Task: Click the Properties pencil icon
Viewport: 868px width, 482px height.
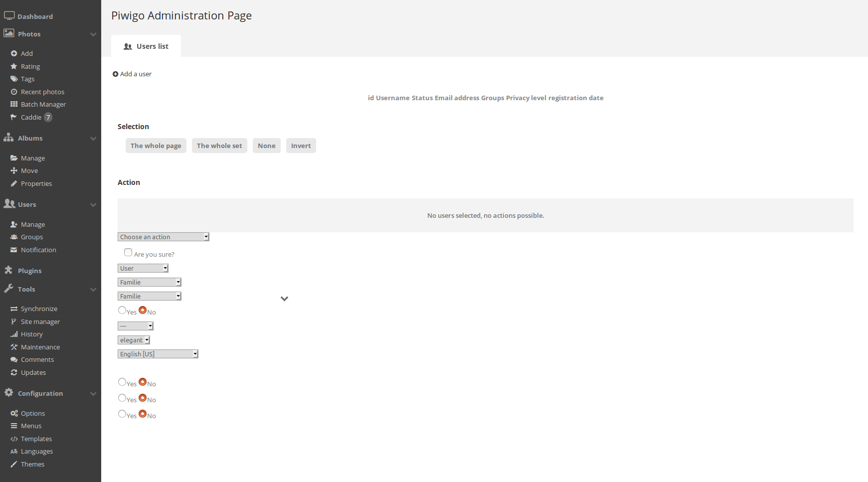Action: [14, 183]
